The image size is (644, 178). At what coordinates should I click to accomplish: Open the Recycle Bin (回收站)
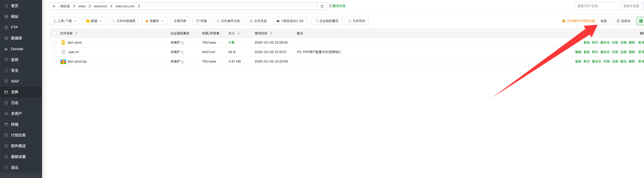pyautogui.click(x=623, y=21)
